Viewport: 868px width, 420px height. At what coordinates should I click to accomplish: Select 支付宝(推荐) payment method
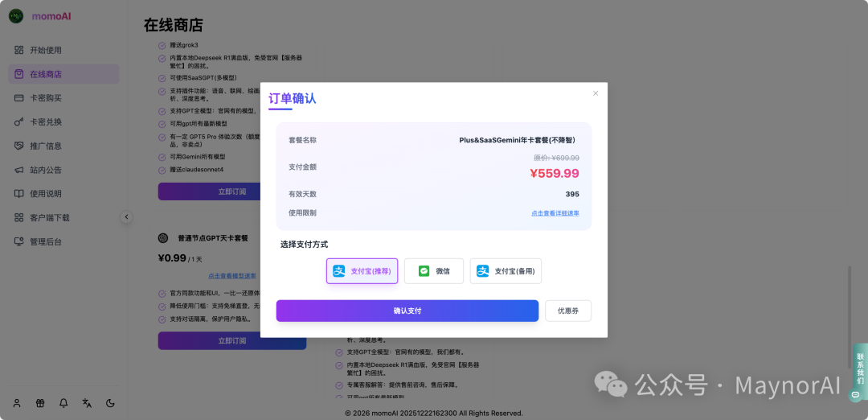(362, 271)
